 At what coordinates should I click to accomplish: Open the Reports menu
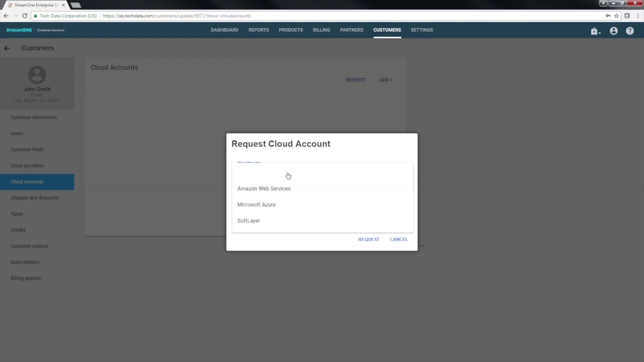click(259, 30)
